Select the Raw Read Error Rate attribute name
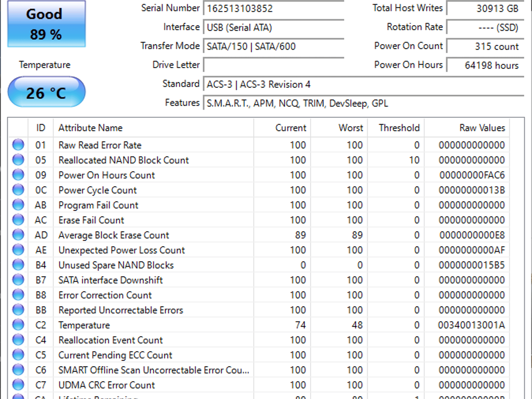 (100, 145)
